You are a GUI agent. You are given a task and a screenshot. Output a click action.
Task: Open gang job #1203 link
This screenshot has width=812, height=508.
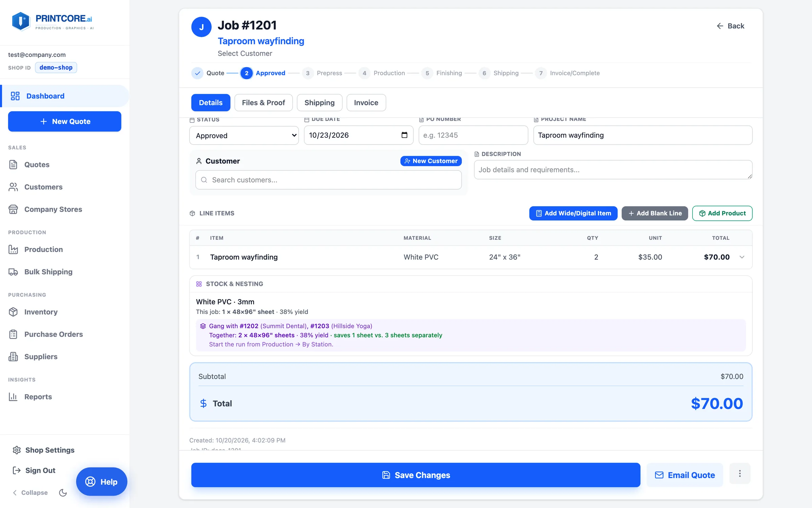(320, 326)
